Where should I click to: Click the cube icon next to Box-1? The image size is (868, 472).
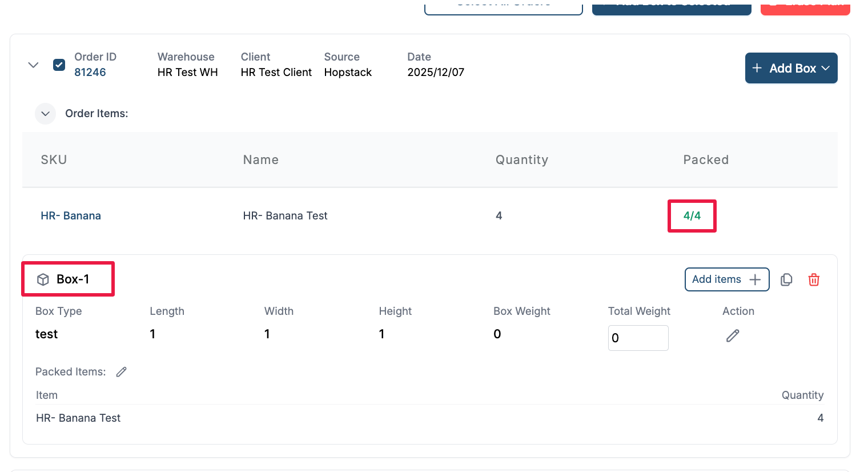pyautogui.click(x=43, y=279)
